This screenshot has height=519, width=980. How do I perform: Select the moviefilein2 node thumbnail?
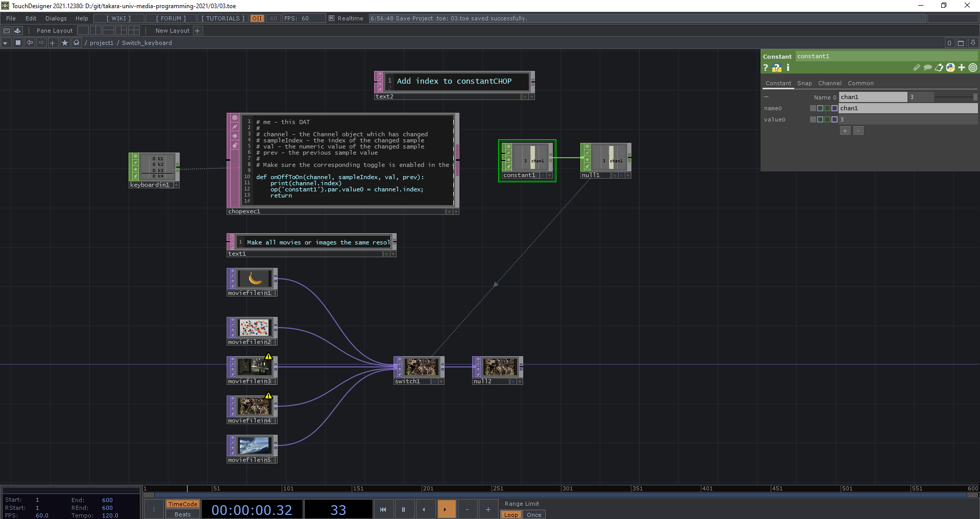pos(254,328)
